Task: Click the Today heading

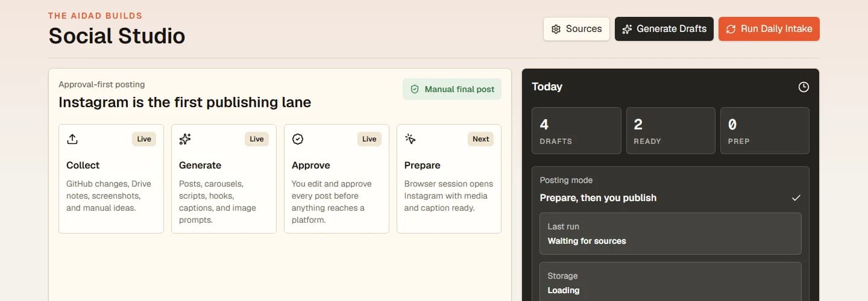Action: (547, 87)
